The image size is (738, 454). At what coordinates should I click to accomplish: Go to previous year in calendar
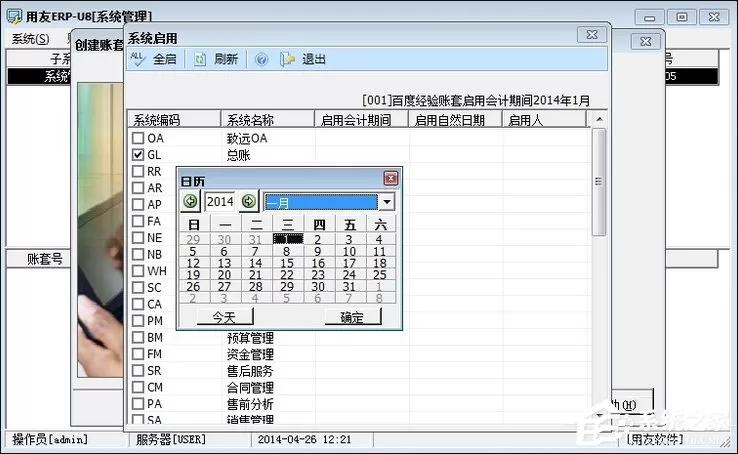pyautogui.click(x=191, y=202)
